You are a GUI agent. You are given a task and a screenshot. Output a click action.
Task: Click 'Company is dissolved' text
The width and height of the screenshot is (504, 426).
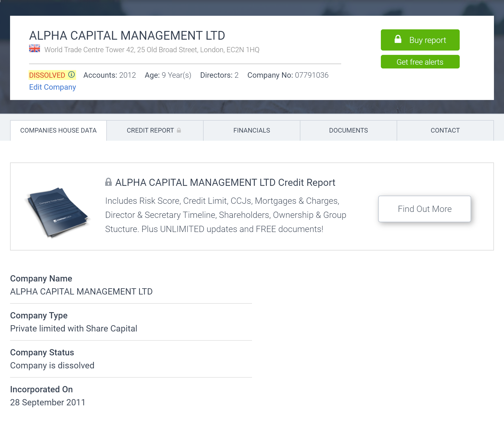click(x=52, y=365)
